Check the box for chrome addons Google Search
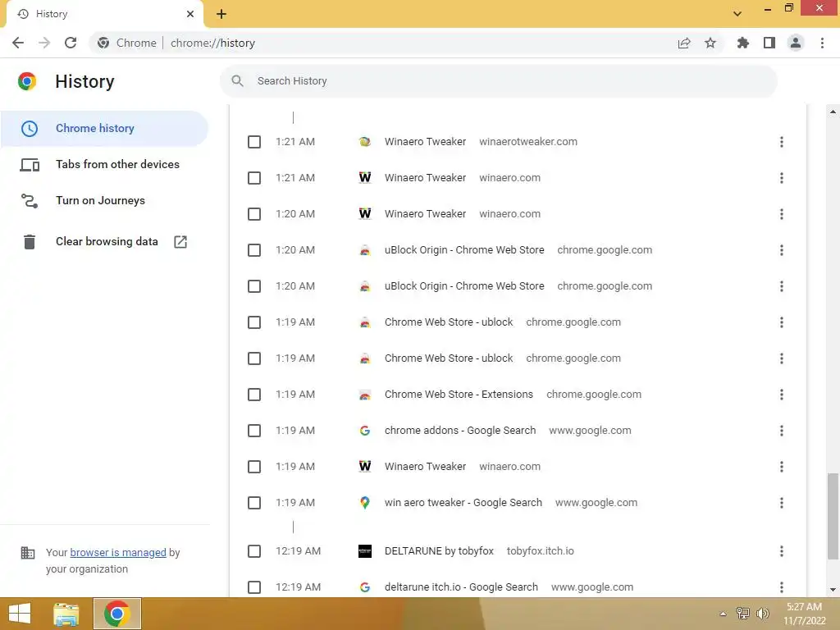 pyautogui.click(x=254, y=431)
